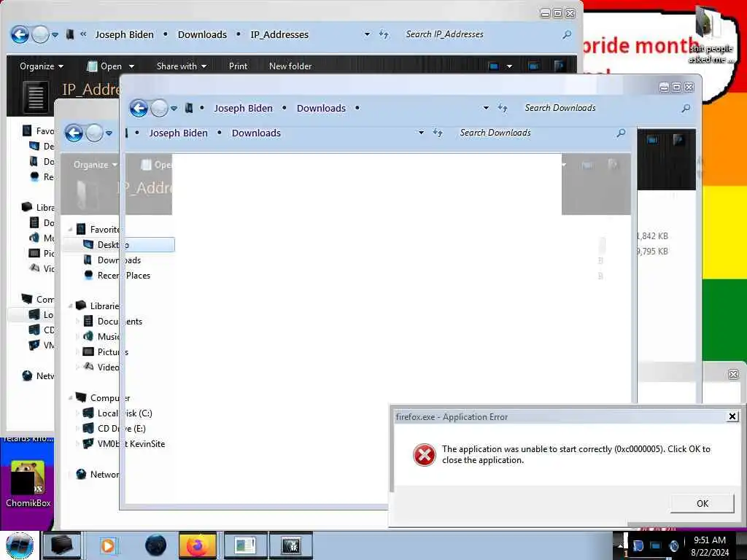The height and width of the screenshot is (560, 747).
Task: Click faded Organize menu in middle window
Action: pos(95,165)
